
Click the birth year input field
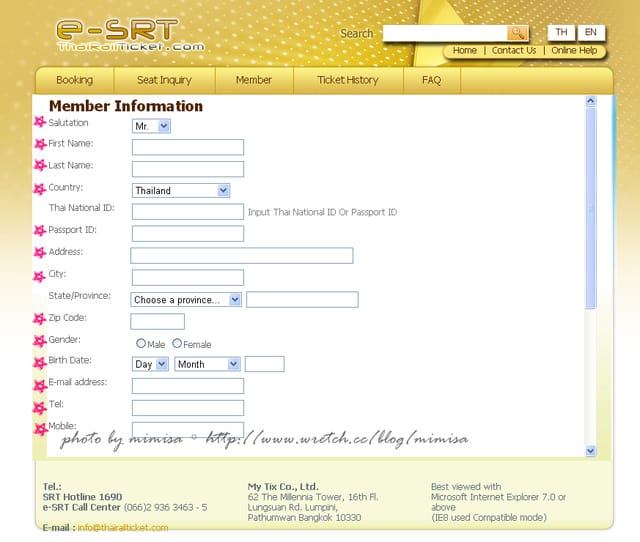[x=264, y=364]
